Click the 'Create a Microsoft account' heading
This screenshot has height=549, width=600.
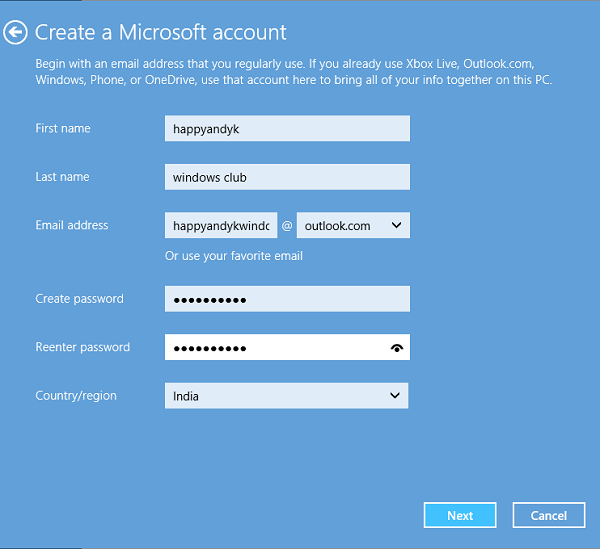click(161, 32)
